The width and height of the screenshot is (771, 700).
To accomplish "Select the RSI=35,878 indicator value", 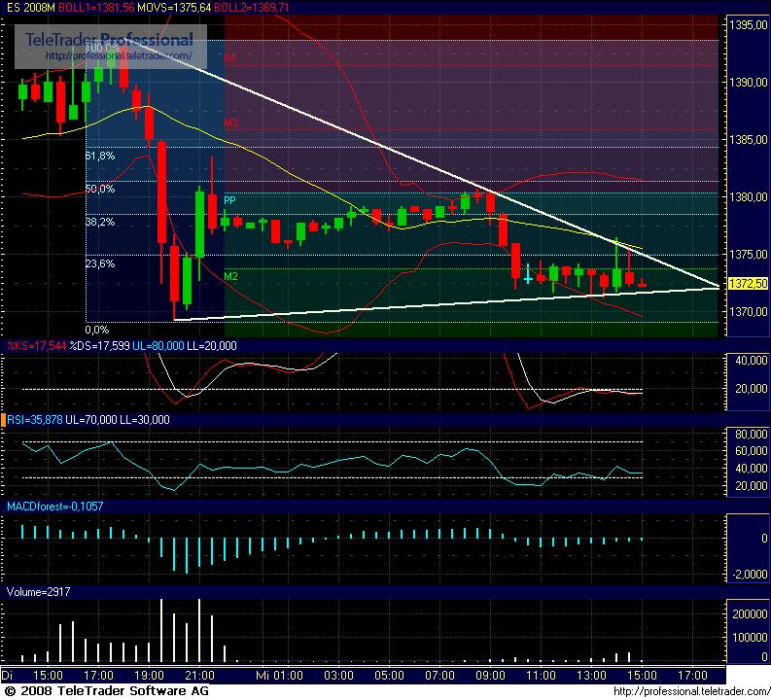I will tap(34, 420).
